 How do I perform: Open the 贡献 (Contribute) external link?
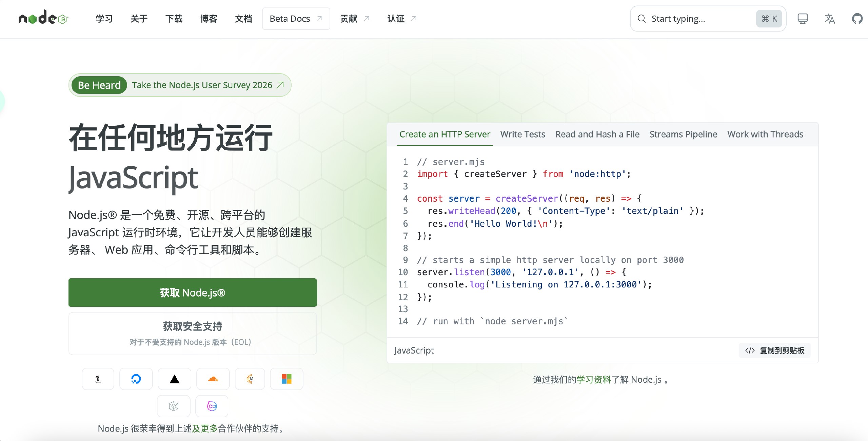click(x=355, y=19)
